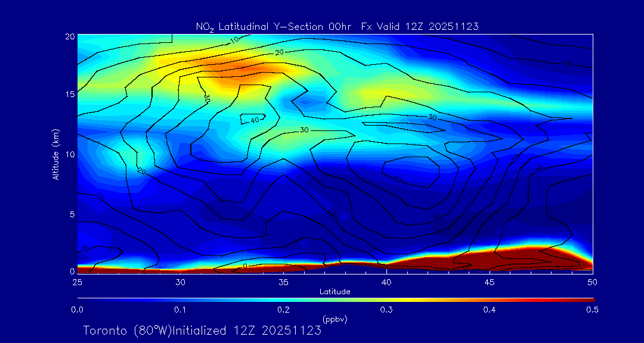644x343 pixels.
Task: Click the 0.4 tick label on the colorbar
Action: [x=490, y=310]
